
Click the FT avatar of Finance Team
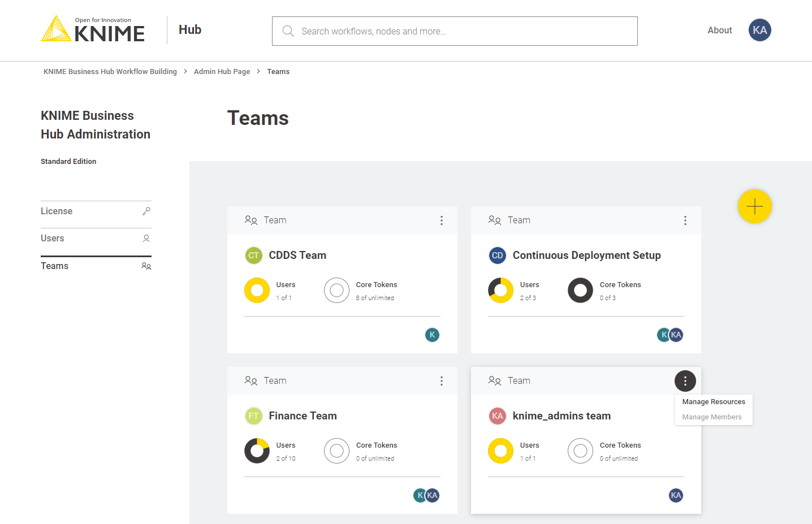253,416
